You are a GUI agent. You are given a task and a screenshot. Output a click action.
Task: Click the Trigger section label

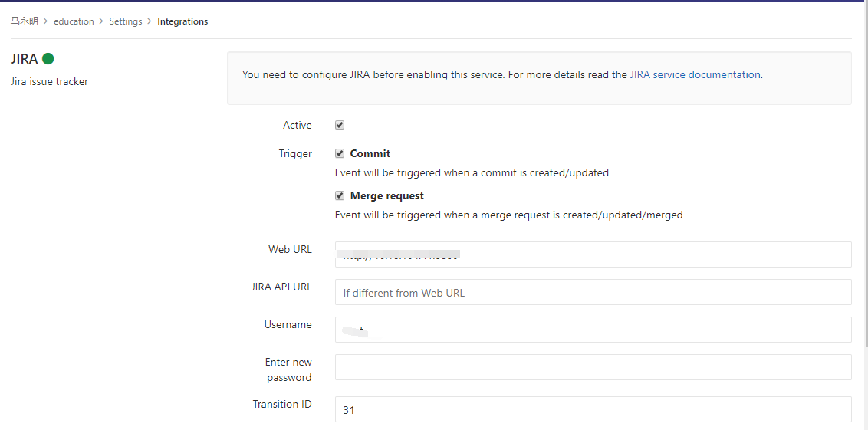pos(295,153)
